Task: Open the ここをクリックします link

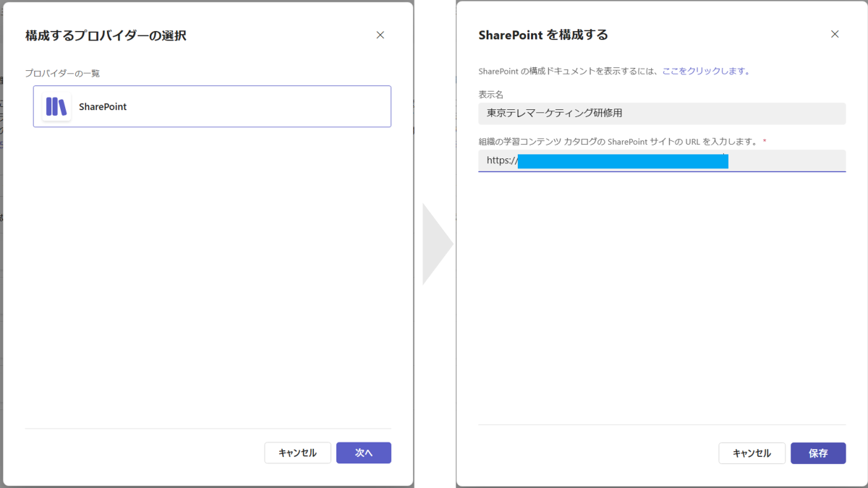Action: pos(705,71)
